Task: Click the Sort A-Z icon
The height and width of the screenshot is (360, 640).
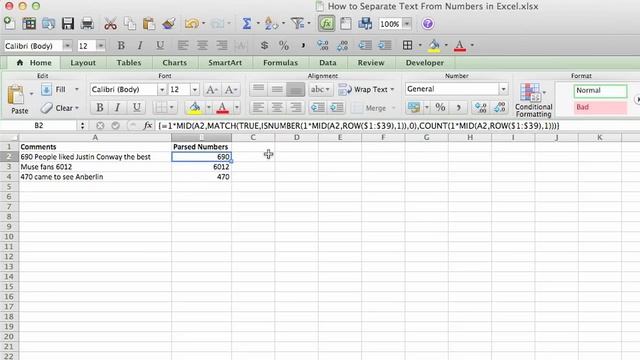Action: (x=271, y=24)
